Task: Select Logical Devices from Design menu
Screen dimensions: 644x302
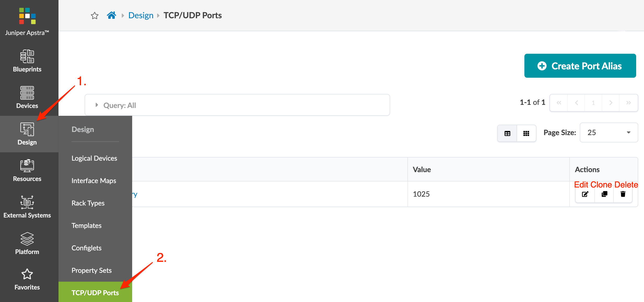Action: (x=94, y=158)
